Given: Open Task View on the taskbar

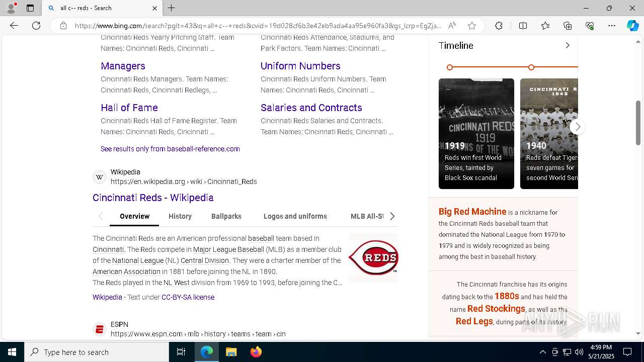Looking at the screenshot, I should pyautogui.click(x=181, y=352).
